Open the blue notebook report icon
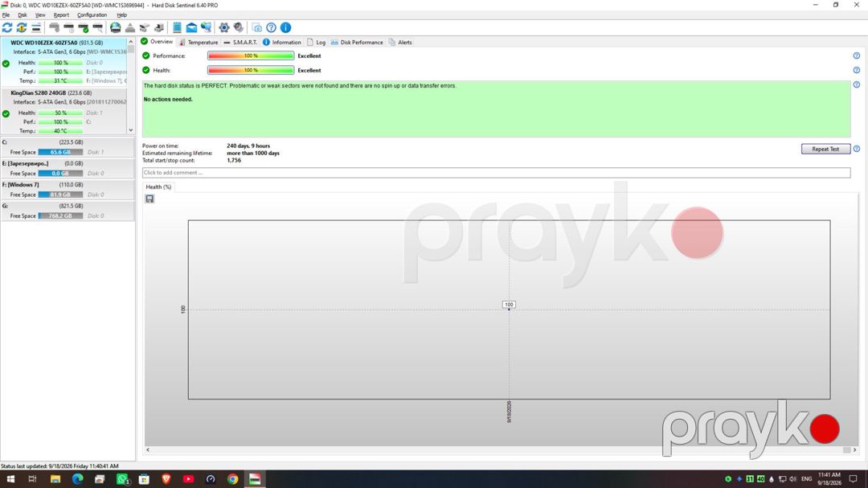This screenshot has width=868, height=488. (177, 27)
